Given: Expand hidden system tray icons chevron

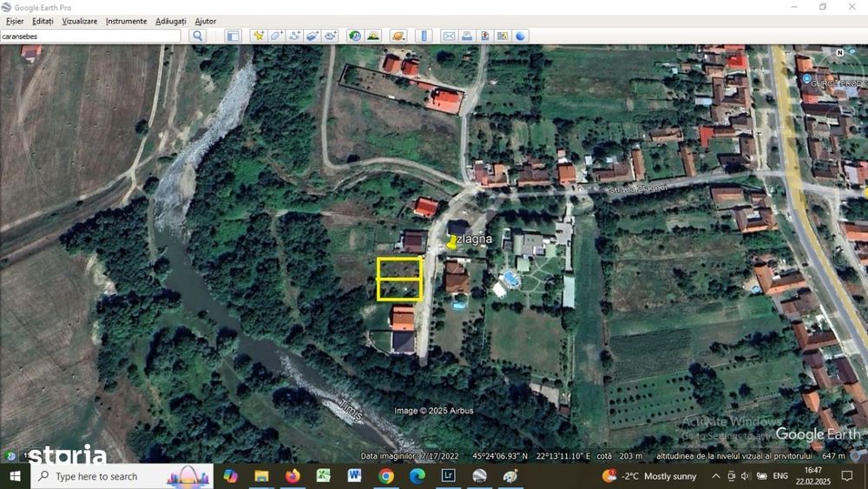Looking at the screenshot, I should tap(716, 476).
